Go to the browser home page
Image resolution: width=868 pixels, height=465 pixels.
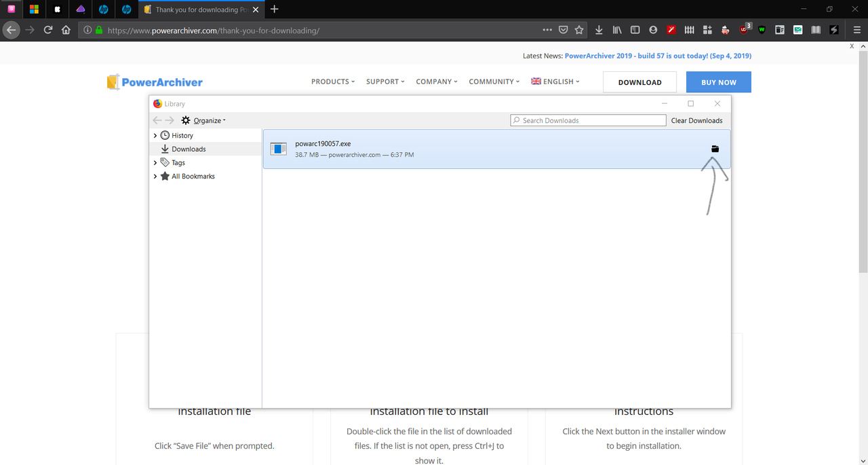coord(66,30)
